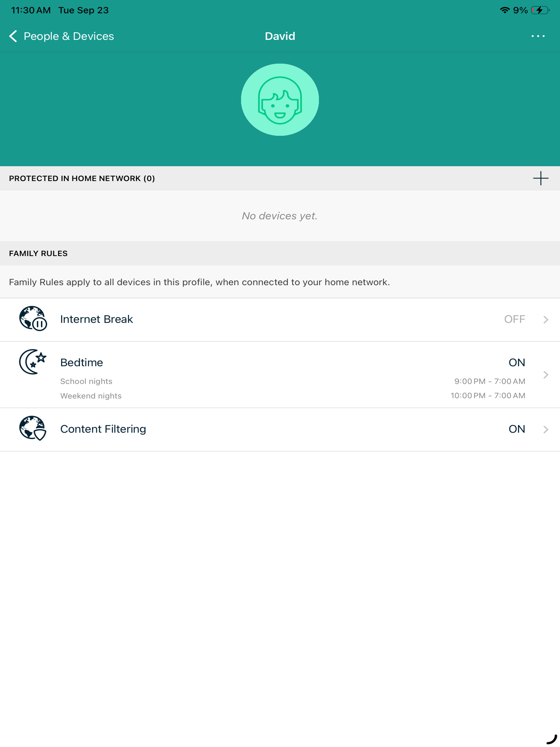Screen dimensions: 560x747
Task: Click the No devices yet message
Action: tap(280, 216)
